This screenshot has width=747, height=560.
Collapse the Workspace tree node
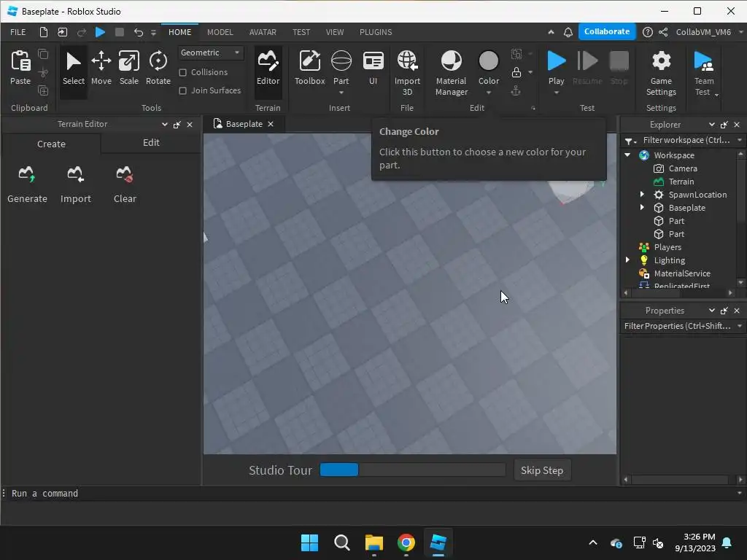coord(627,155)
